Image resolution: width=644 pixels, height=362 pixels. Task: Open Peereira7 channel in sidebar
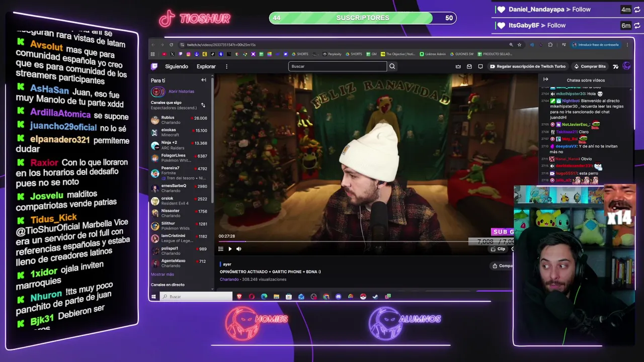pos(179,173)
